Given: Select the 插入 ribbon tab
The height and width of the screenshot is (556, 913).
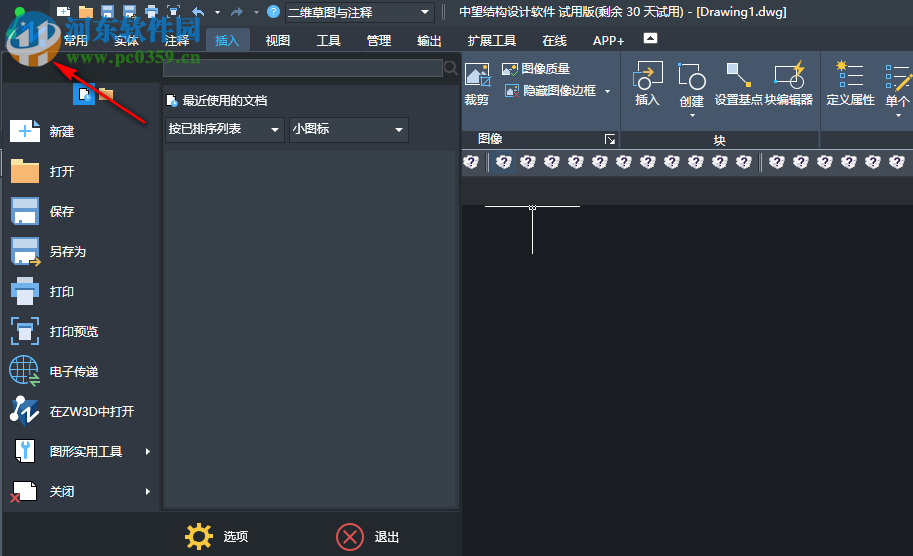Looking at the screenshot, I should point(227,40).
